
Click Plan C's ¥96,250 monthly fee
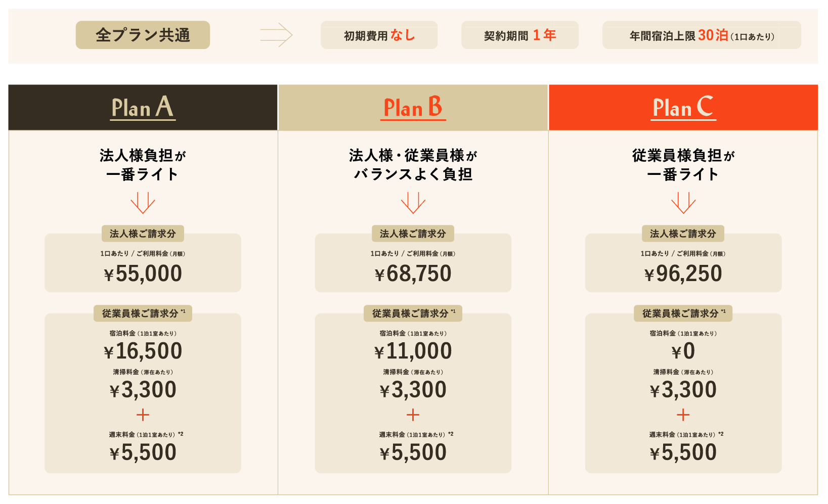[x=683, y=274]
